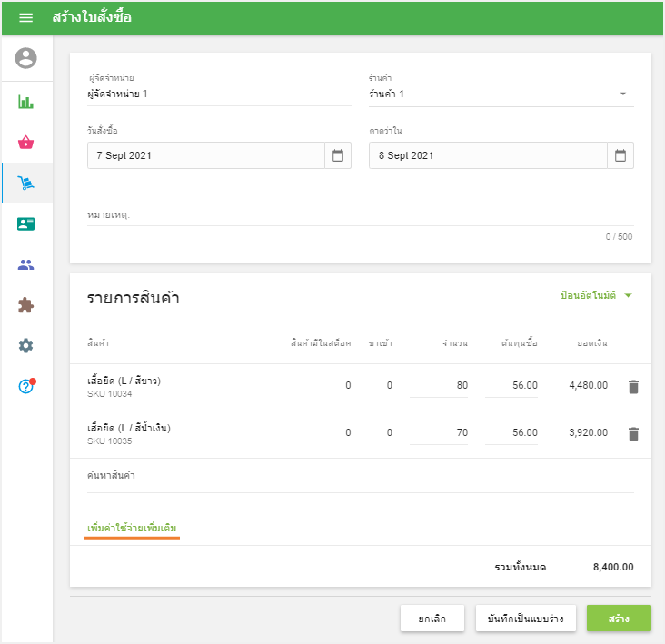665x644 pixels.
Task: Open the people group icon in sidebar
Action: tap(26, 265)
